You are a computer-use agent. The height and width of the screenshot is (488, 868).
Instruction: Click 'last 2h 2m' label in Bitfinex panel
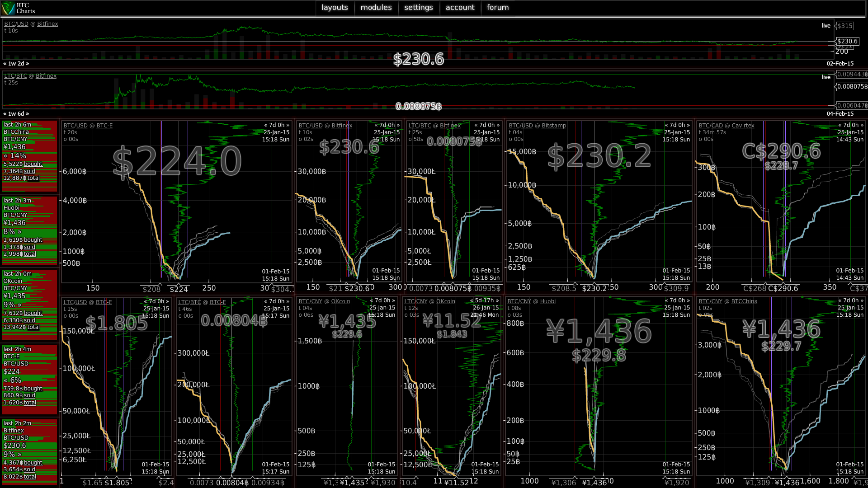coord(18,423)
